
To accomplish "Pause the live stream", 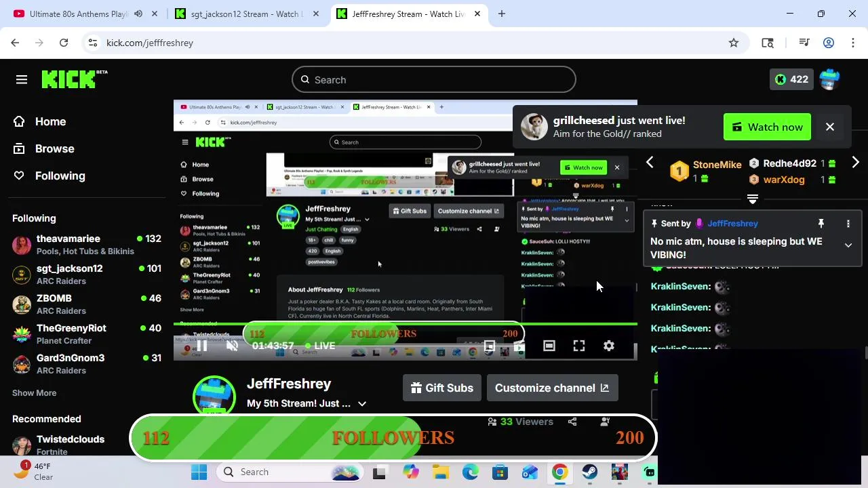I will (201, 346).
